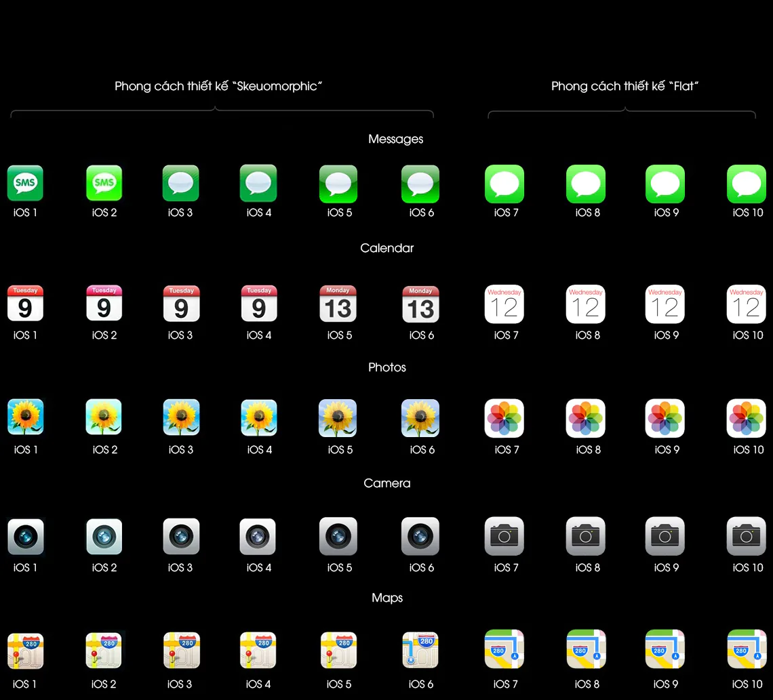Image resolution: width=773 pixels, height=700 pixels.
Task: Click the Messages section title
Action: [395, 139]
